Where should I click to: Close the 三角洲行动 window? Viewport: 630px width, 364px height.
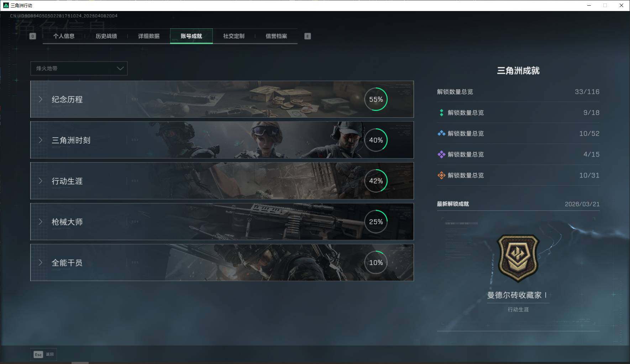coord(621,5)
